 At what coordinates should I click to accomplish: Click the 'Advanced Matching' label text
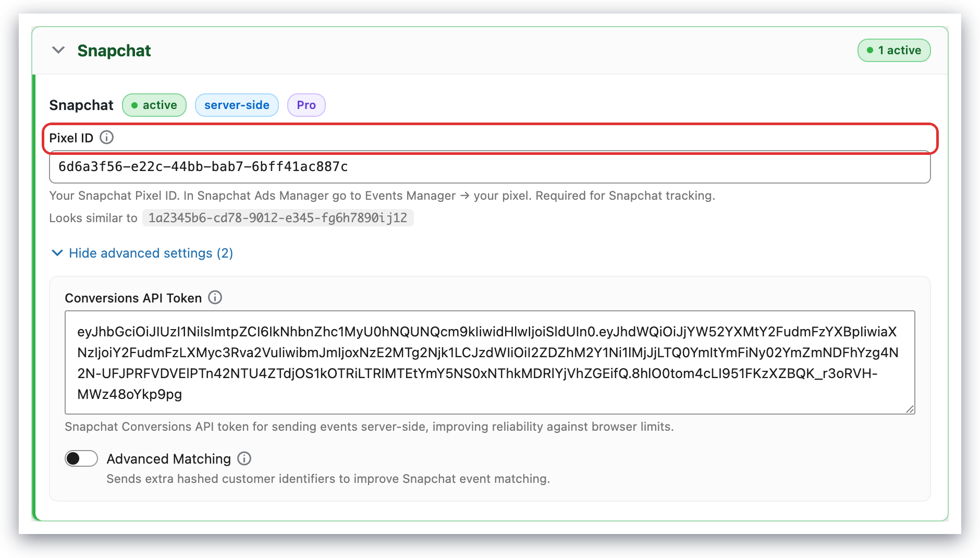coord(168,459)
